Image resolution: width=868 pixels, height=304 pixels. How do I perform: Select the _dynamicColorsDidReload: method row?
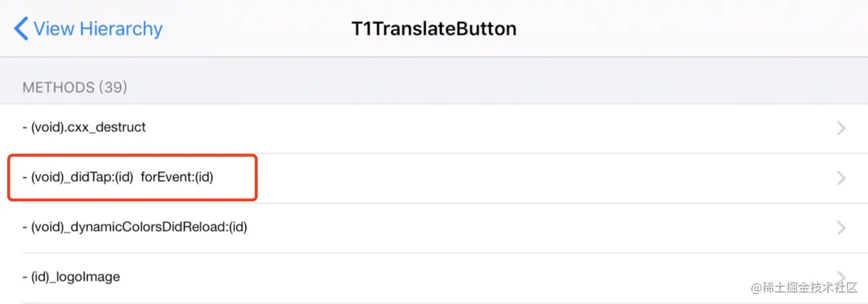pyautogui.click(x=434, y=228)
